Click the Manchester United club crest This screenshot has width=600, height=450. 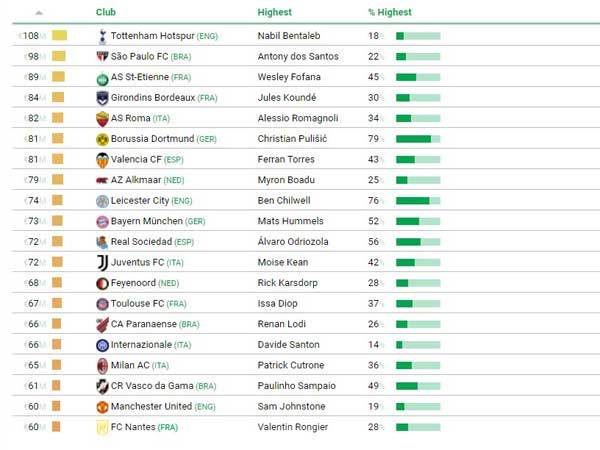click(x=102, y=406)
